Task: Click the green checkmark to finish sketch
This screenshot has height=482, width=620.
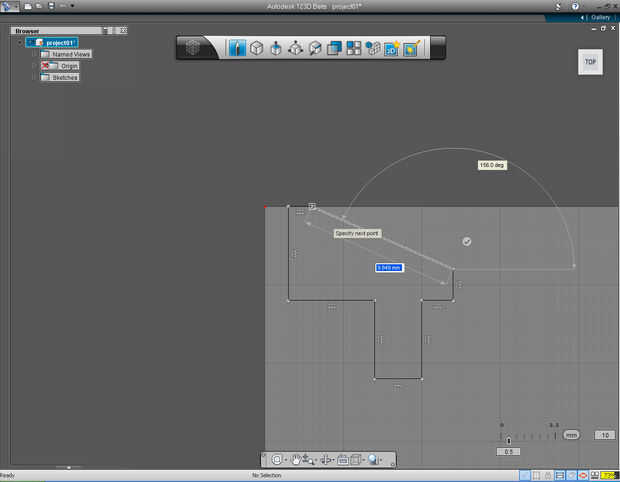Action: click(x=467, y=241)
